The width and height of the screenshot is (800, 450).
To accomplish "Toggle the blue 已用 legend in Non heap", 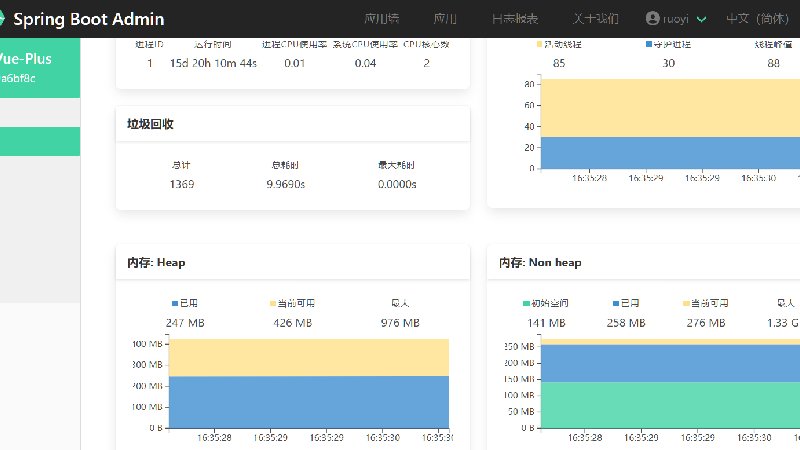I will [x=616, y=303].
